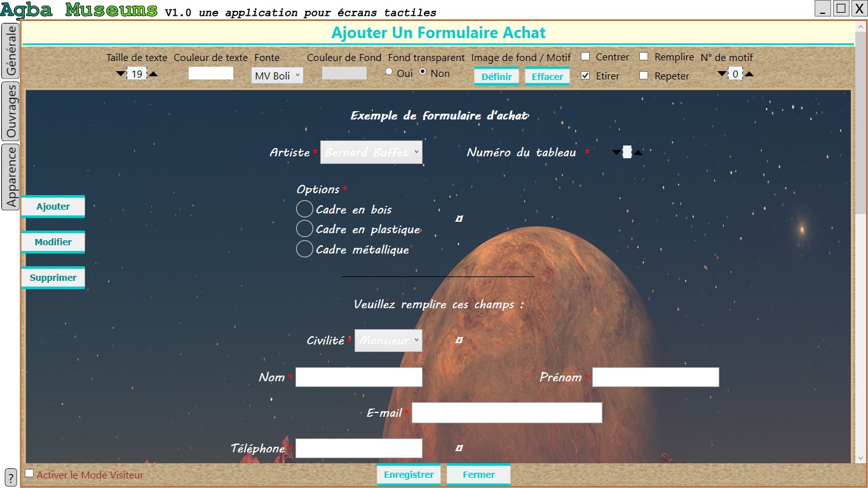Increase the Numéro du tableau value
The height and width of the screenshot is (488, 868).
(x=638, y=152)
